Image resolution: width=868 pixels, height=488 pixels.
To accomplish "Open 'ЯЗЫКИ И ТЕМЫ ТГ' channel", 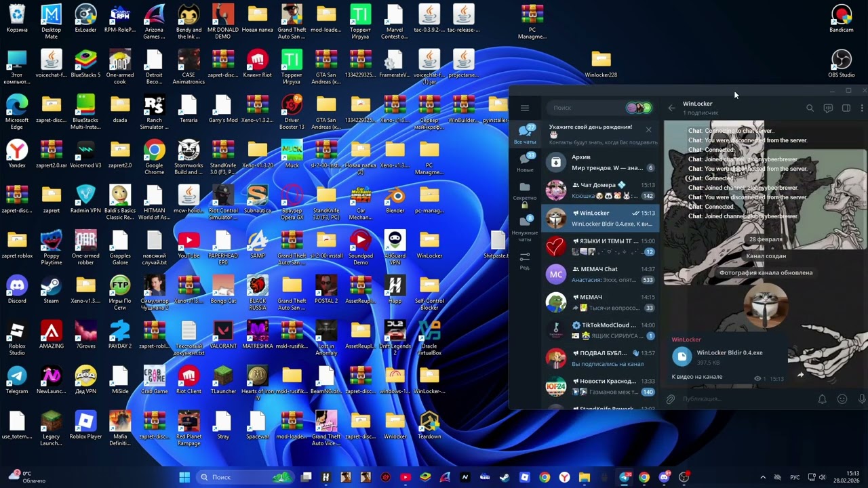I will pyautogui.click(x=600, y=246).
